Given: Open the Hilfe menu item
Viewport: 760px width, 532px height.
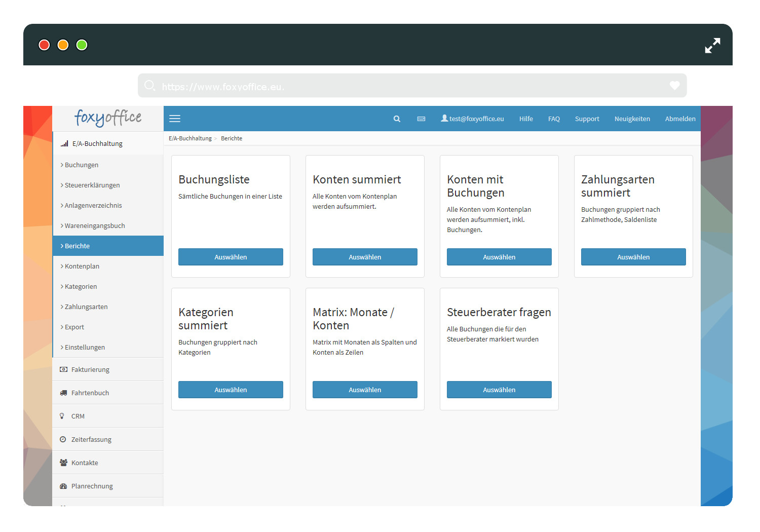Looking at the screenshot, I should [x=525, y=119].
